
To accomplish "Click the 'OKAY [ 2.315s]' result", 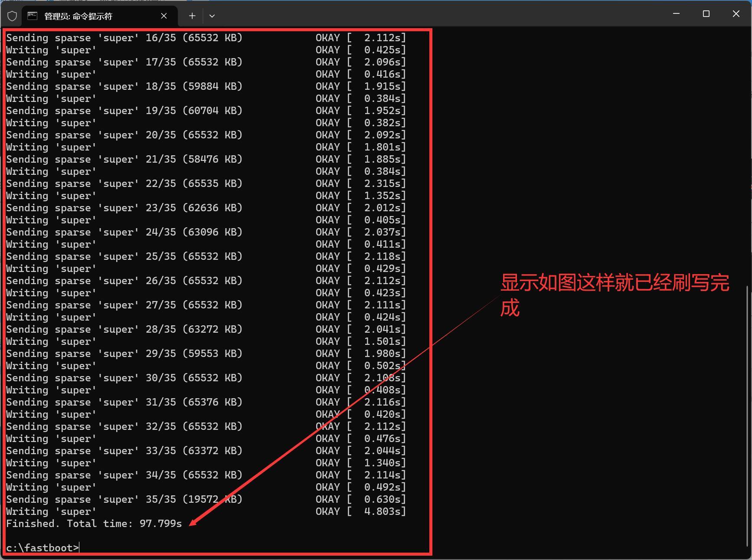I will (x=361, y=183).
